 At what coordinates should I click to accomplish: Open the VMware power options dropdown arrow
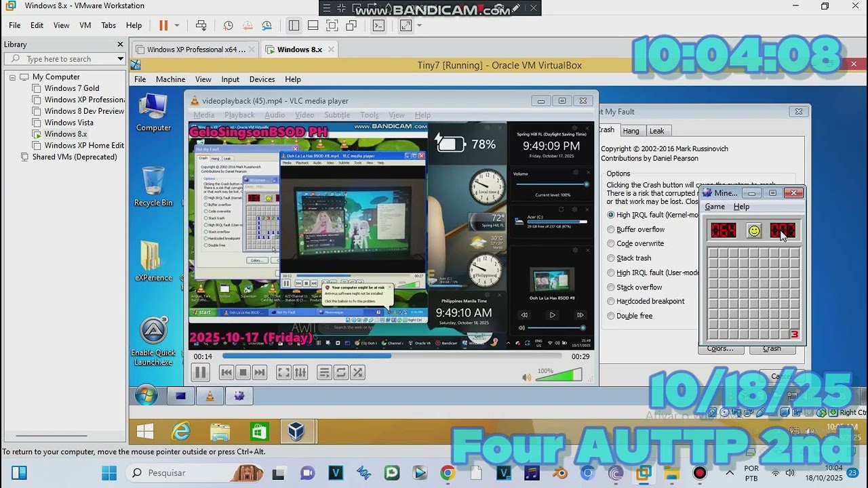(x=177, y=26)
